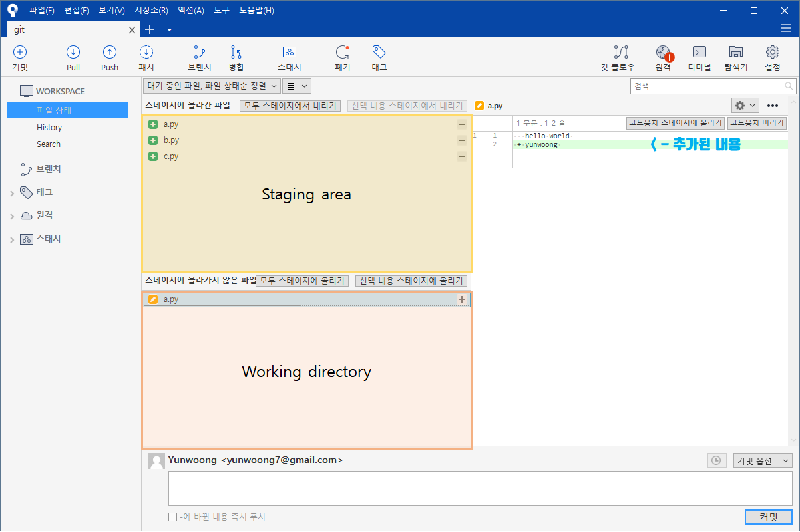Open the 저장소 menu
This screenshot has width=800, height=532.
pyautogui.click(x=151, y=11)
